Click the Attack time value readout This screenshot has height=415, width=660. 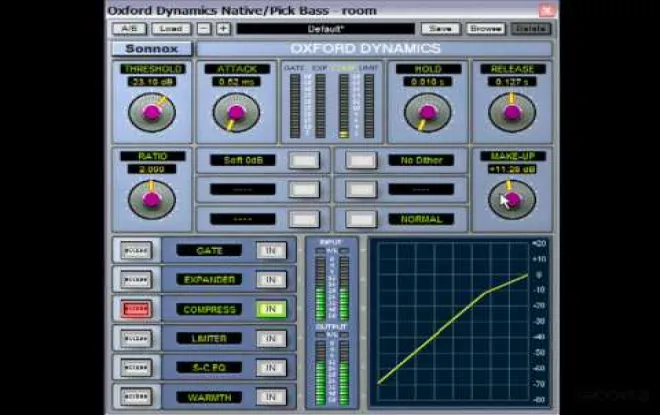pos(236,82)
